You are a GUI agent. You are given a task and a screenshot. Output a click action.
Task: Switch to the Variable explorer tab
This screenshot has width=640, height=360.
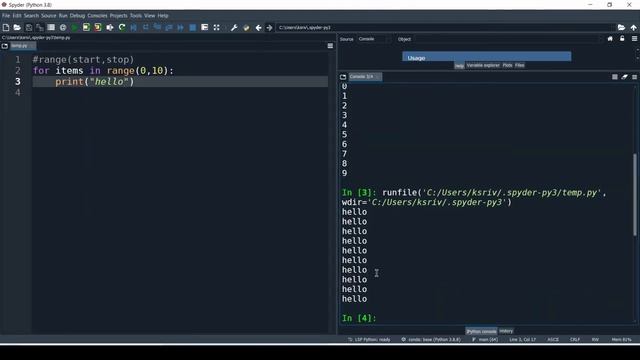coord(483,65)
